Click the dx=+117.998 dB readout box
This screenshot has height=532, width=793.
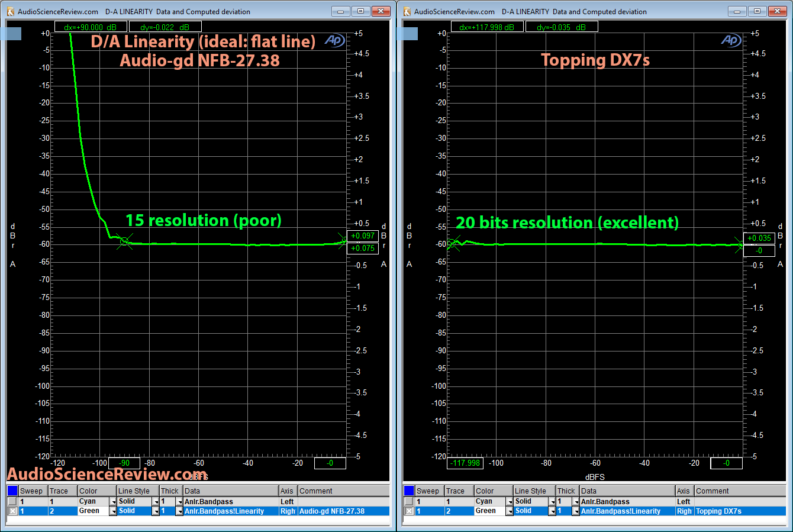coord(487,27)
